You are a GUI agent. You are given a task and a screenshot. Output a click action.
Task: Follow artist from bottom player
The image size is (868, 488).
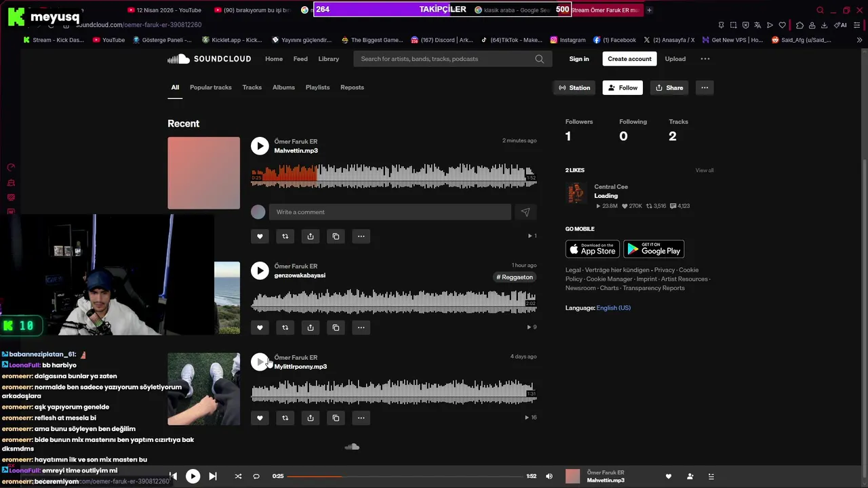(x=690, y=476)
